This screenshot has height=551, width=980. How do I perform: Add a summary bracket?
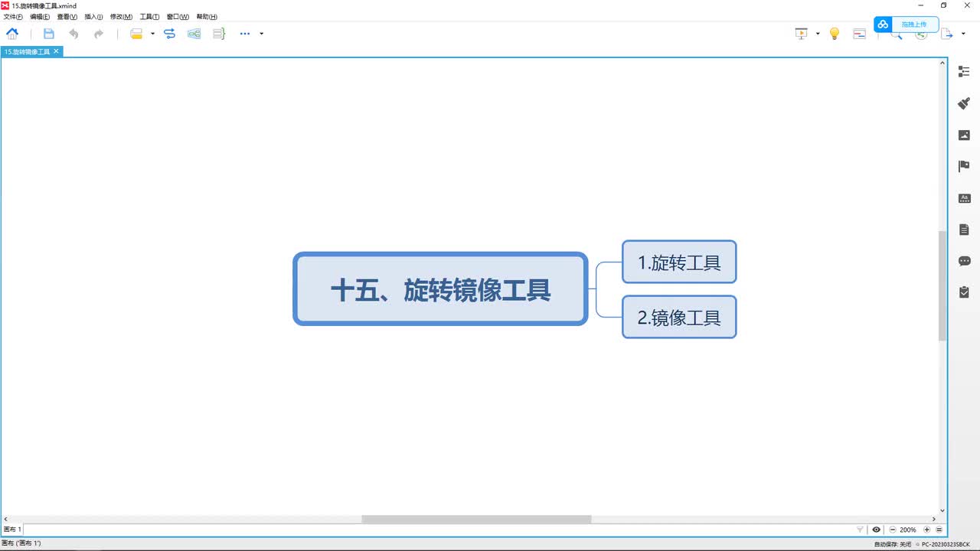pyautogui.click(x=219, y=34)
